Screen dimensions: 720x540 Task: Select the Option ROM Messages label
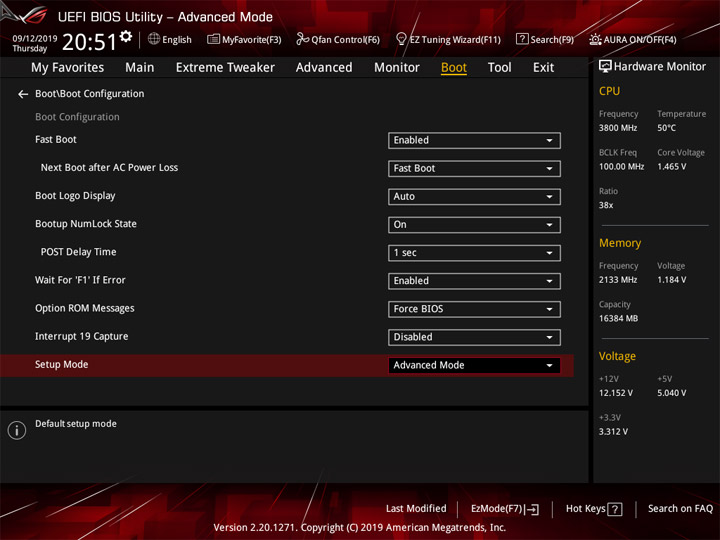84,309
